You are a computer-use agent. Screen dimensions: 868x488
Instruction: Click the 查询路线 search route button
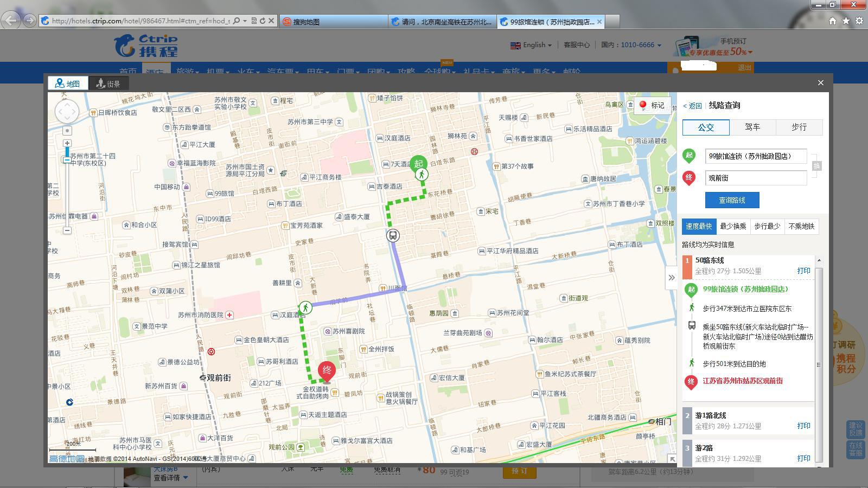(732, 200)
